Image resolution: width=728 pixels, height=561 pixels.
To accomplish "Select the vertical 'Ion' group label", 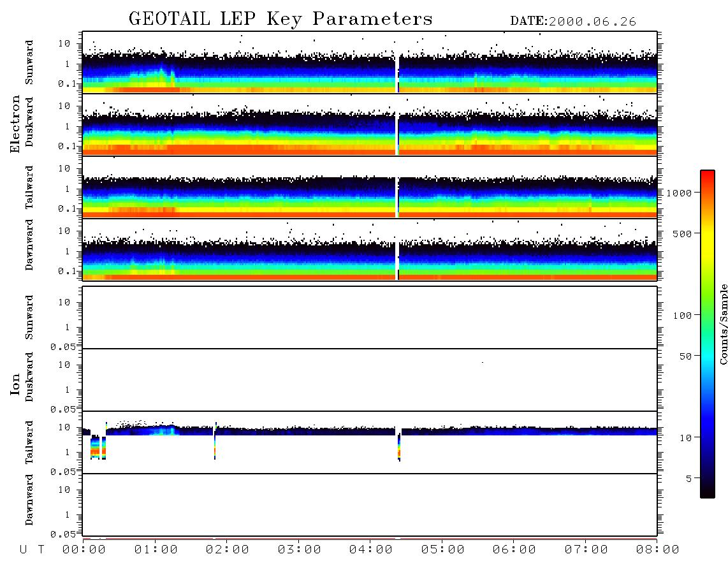I will 15,384.
